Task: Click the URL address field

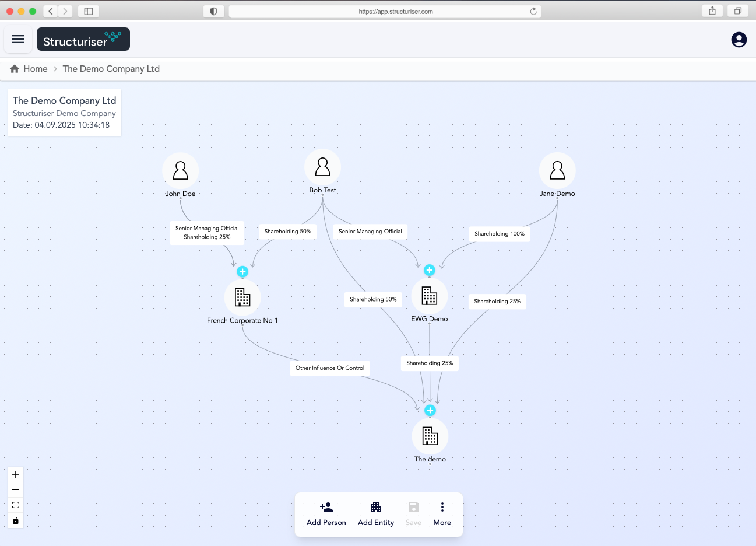Action: pyautogui.click(x=385, y=11)
